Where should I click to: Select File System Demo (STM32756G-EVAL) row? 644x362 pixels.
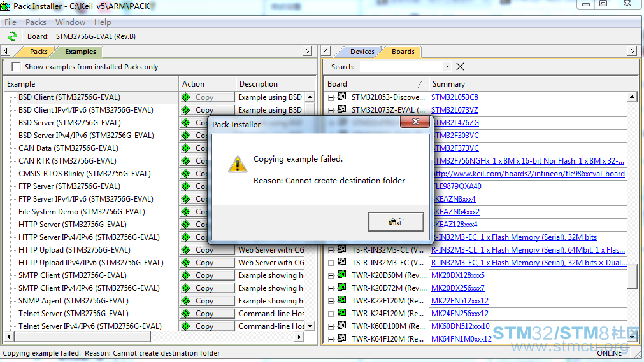[82, 212]
